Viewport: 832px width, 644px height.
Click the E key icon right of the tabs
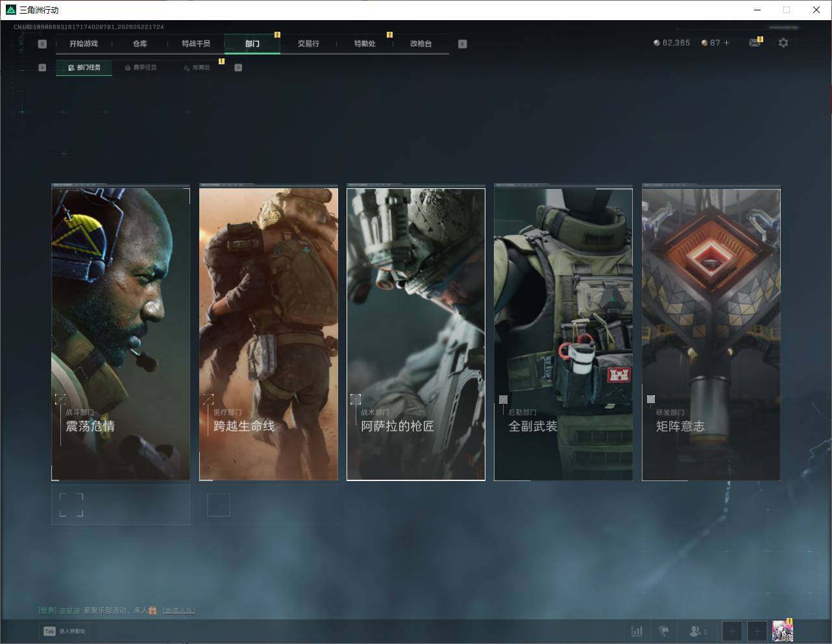pos(462,43)
